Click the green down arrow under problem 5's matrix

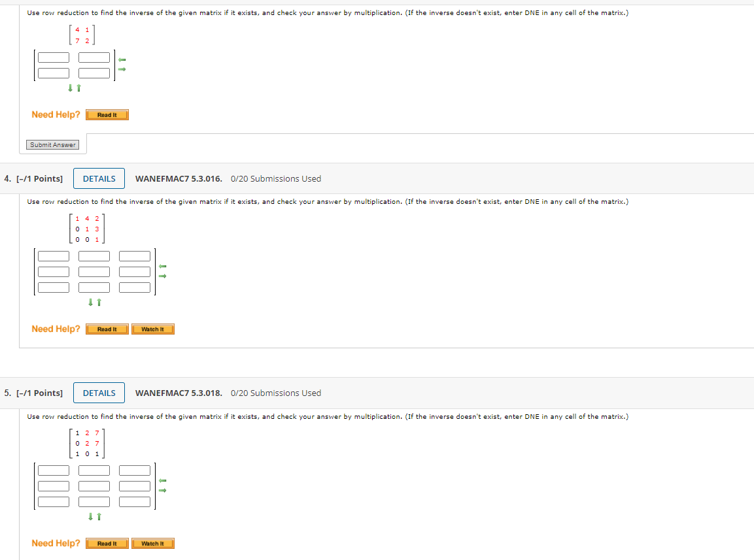pyautogui.click(x=90, y=516)
